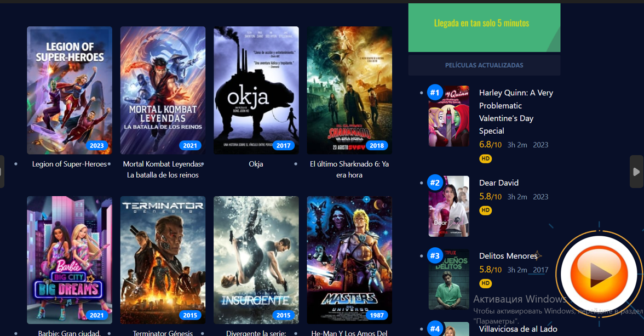Click the 2023 badge on Legion of Super-Heroes poster
The width and height of the screenshot is (644, 336).
point(97,146)
